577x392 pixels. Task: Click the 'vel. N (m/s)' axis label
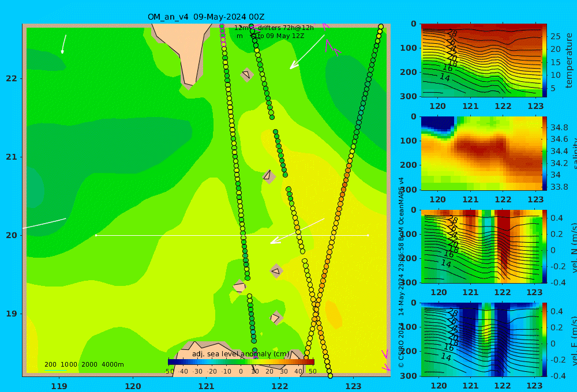574,247
